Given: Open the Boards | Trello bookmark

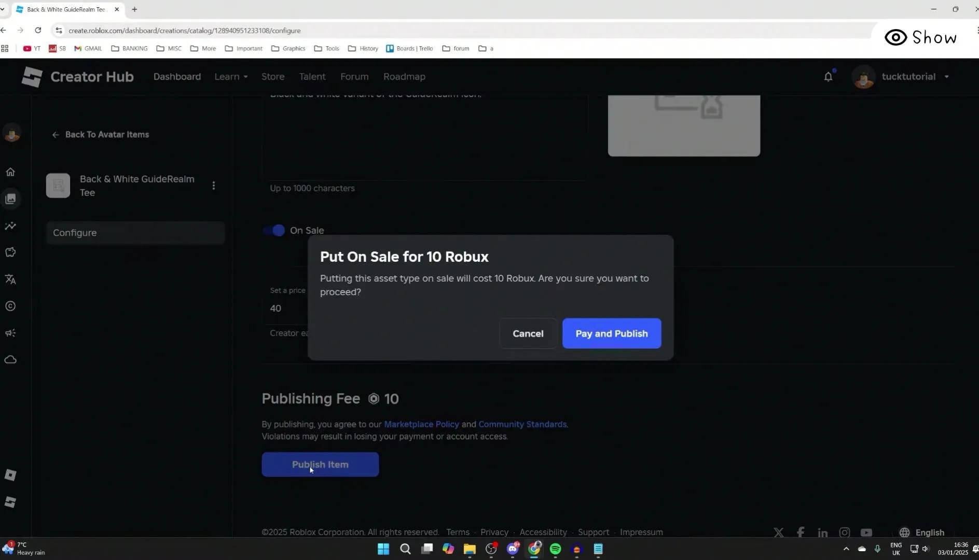Looking at the screenshot, I should click(x=409, y=49).
